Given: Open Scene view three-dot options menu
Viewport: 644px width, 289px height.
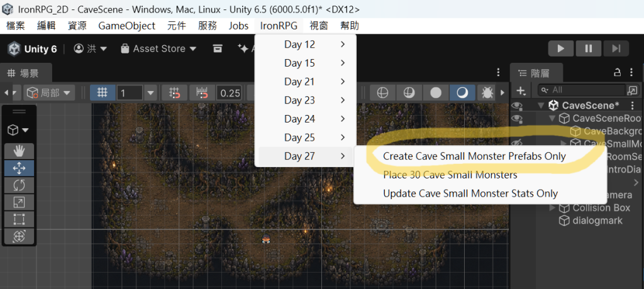Looking at the screenshot, I should 498,73.
